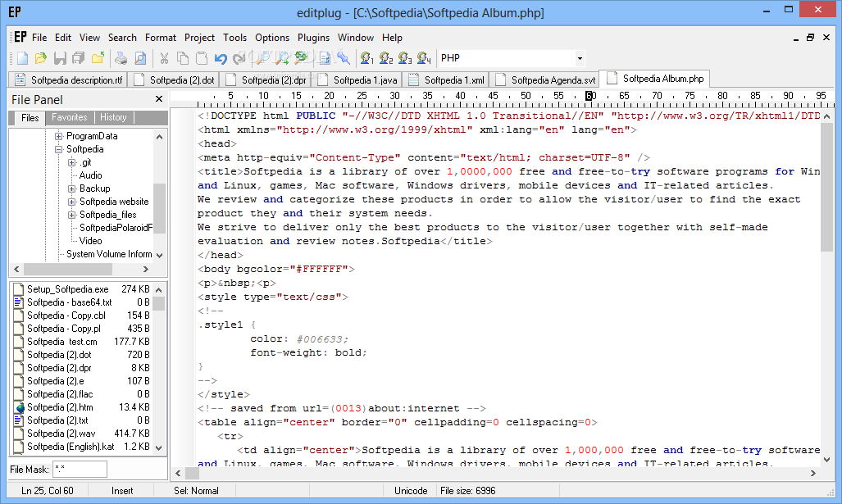
Task: Click the Undo arrow icon
Action: (x=221, y=58)
